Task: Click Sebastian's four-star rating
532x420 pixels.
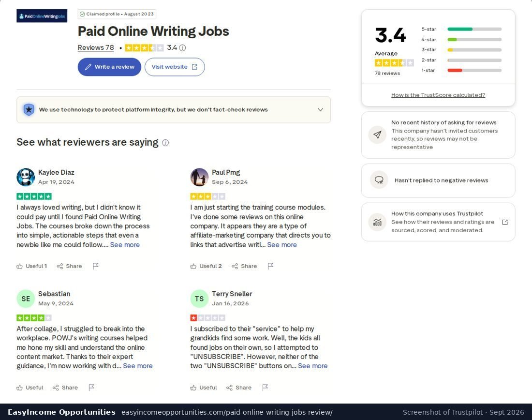Action: tap(34, 318)
